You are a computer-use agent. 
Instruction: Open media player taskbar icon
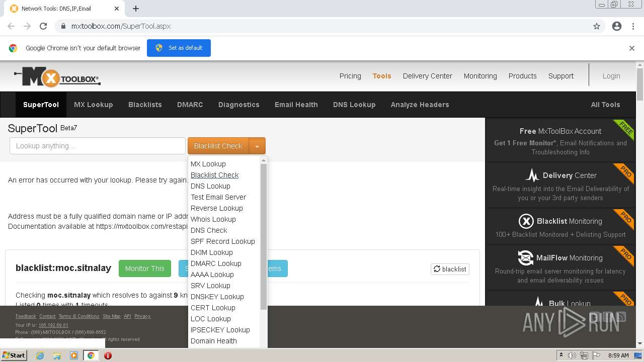pos(74,355)
